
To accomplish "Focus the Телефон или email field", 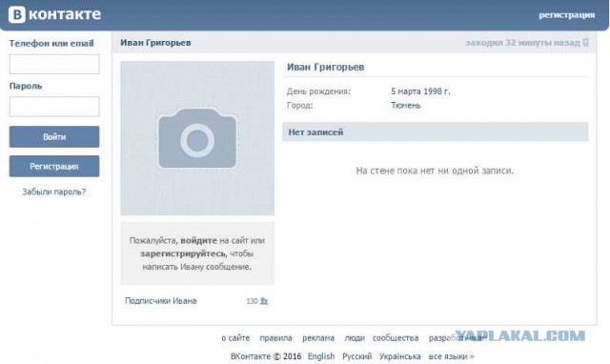I will [54, 64].
